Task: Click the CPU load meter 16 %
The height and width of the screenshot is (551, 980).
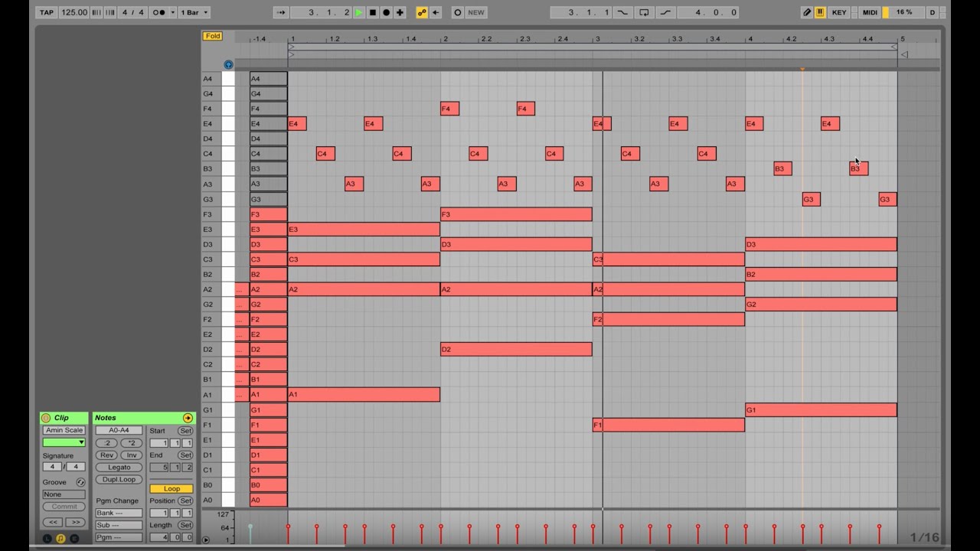Action: (x=903, y=12)
